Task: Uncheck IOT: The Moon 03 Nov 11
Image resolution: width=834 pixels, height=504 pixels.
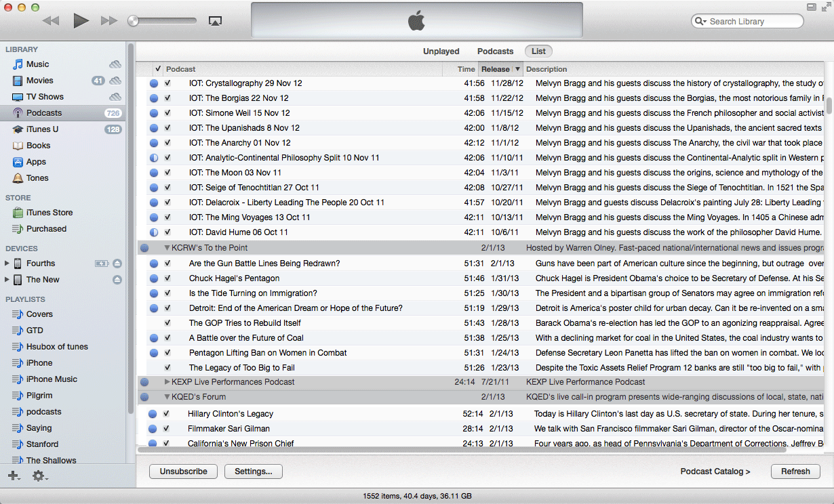Action: pos(167,173)
